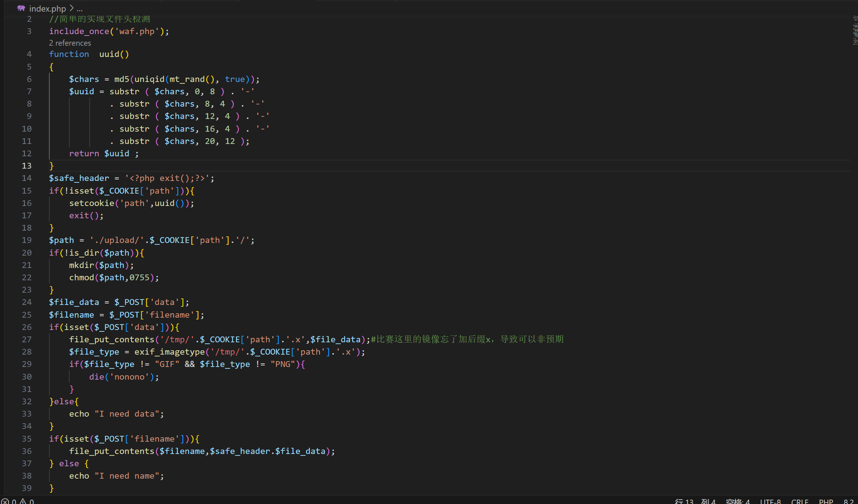Click the "GIF" string on line 29
Viewport: 858px width, 504px height.
[x=167, y=364]
